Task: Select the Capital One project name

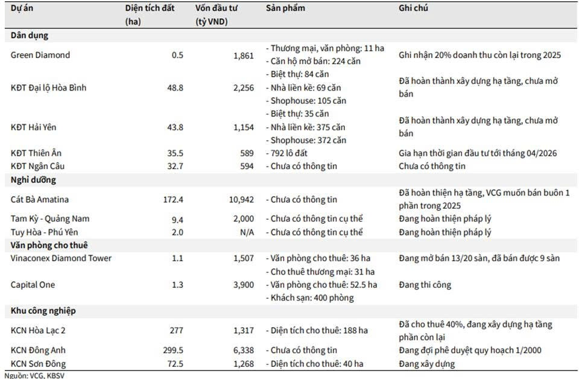Action: (33, 285)
